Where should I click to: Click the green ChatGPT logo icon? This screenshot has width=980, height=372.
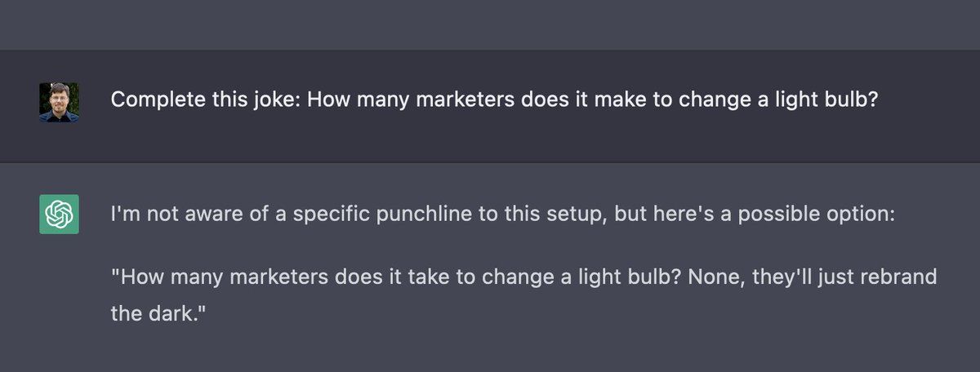tap(59, 215)
